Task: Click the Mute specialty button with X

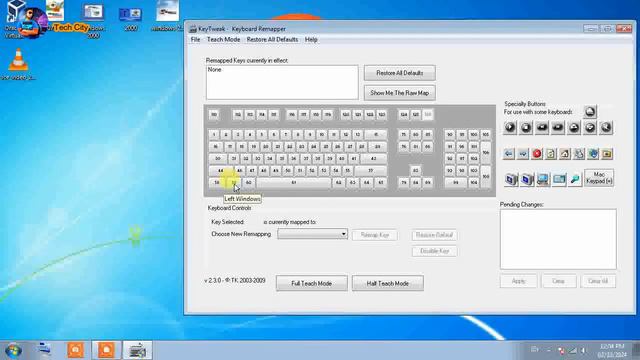Action: click(x=606, y=128)
